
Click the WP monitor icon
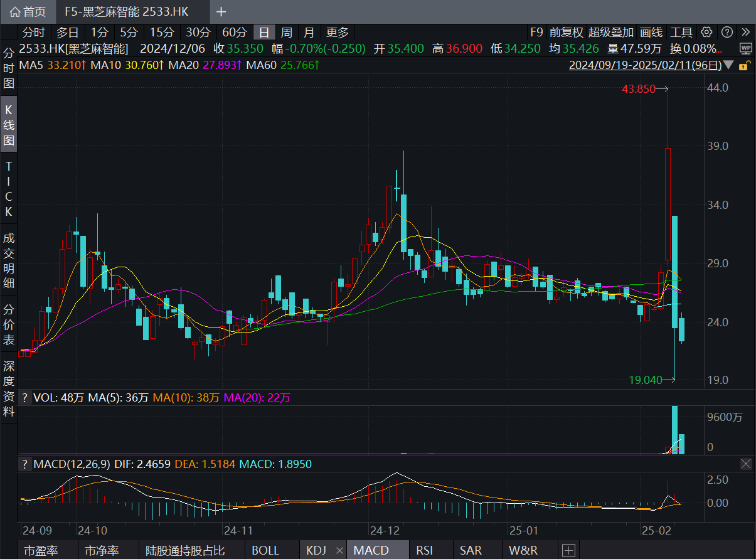point(745,48)
